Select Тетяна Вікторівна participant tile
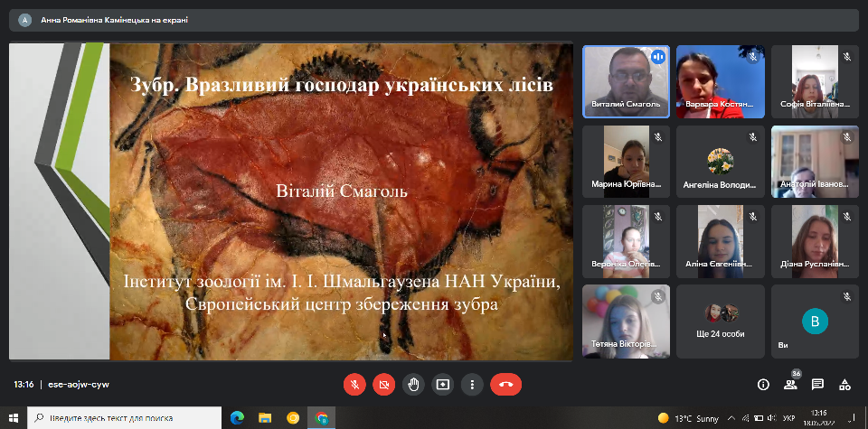 pos(626,322)
